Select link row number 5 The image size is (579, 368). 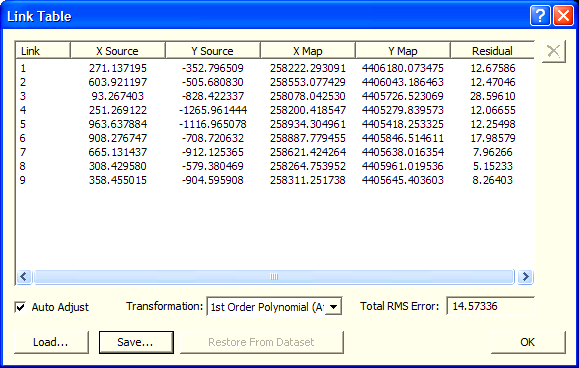[x=275, y=124]
